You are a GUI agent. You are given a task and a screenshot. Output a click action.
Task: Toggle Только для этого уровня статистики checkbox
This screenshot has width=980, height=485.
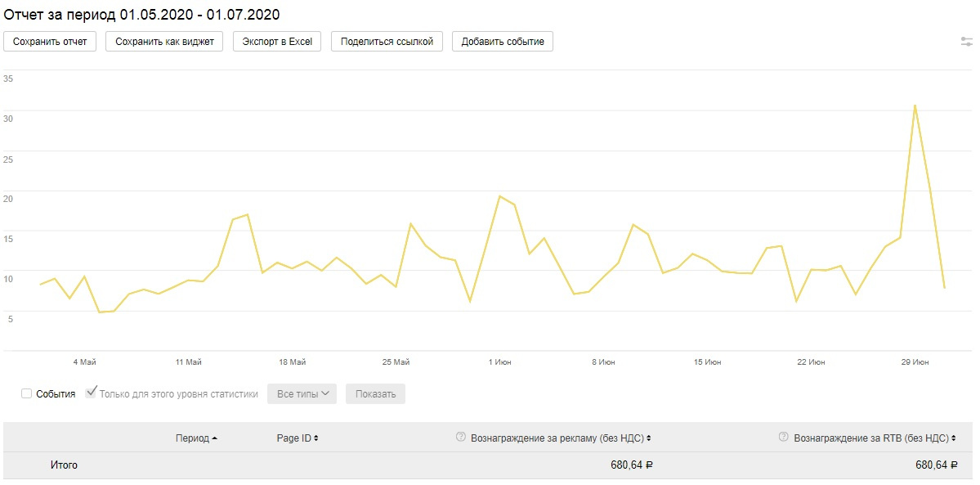pos(92,393)
